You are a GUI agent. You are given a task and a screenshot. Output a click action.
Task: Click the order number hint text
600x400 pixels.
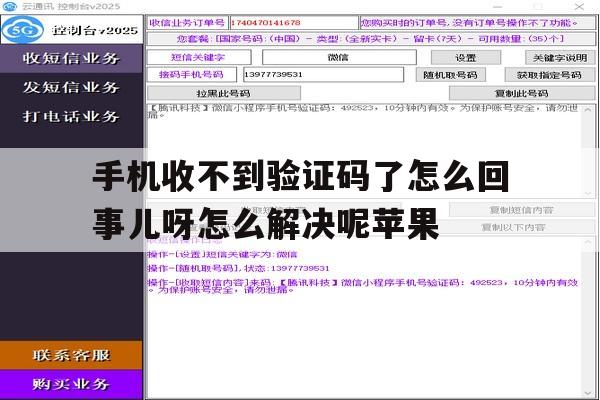pos(477,23)
